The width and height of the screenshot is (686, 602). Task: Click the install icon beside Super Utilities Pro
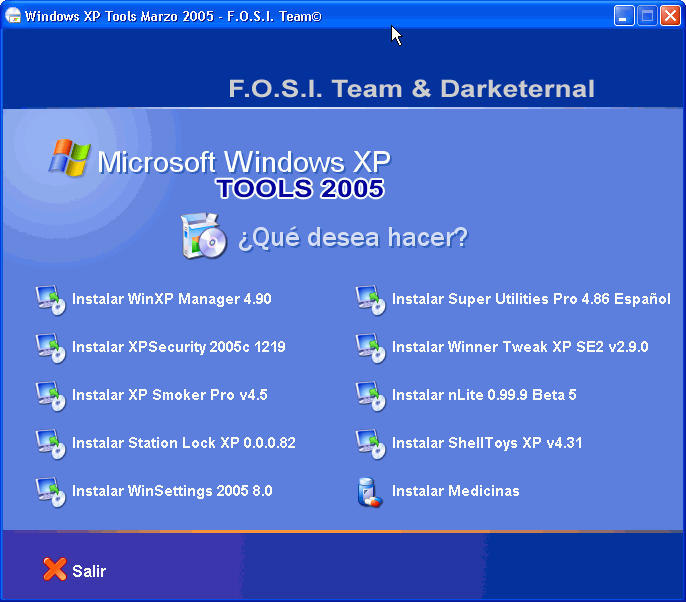(x=370, y=300)
